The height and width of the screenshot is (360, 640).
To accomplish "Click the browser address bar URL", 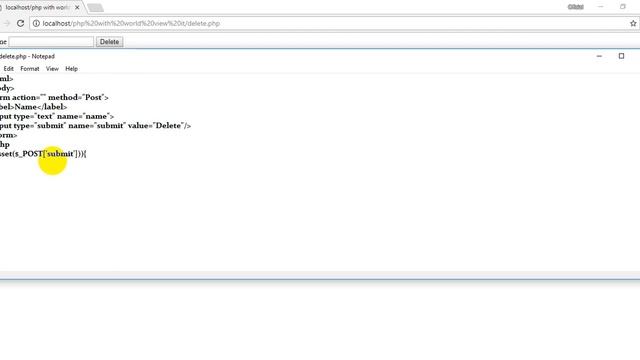I will click(x=131, y=23).
